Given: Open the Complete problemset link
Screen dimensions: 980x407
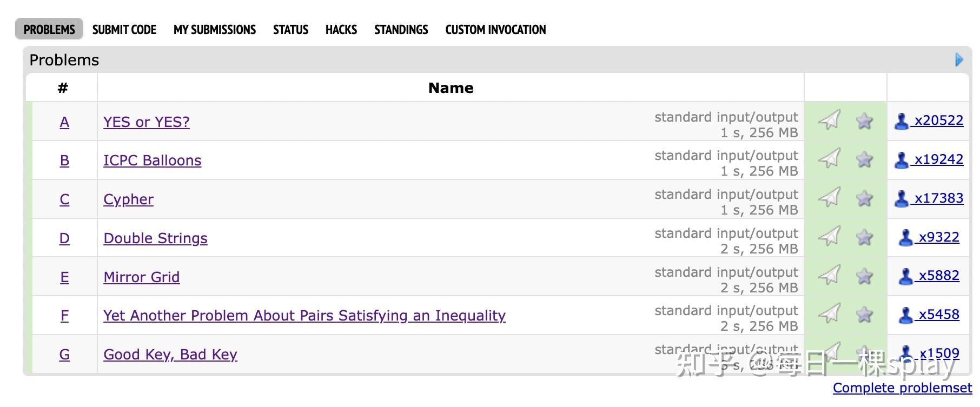Looking at the screenshot, I should (902, 388).
